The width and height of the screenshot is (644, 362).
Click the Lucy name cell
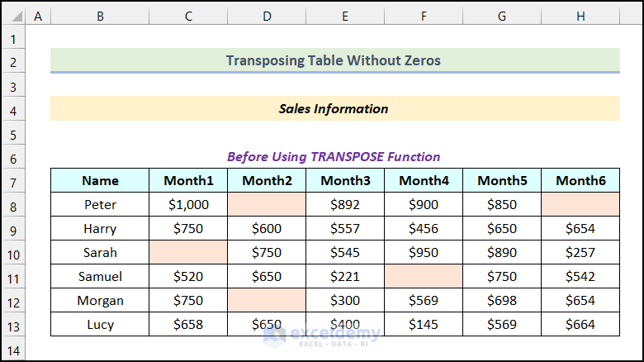pyautogui.click(x=100, y=324)
